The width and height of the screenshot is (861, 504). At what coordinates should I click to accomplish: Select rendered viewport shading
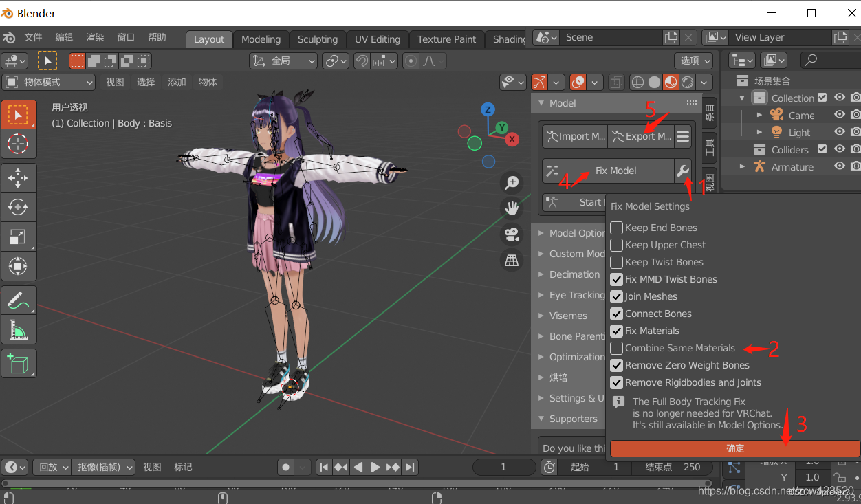click(686, 83)
